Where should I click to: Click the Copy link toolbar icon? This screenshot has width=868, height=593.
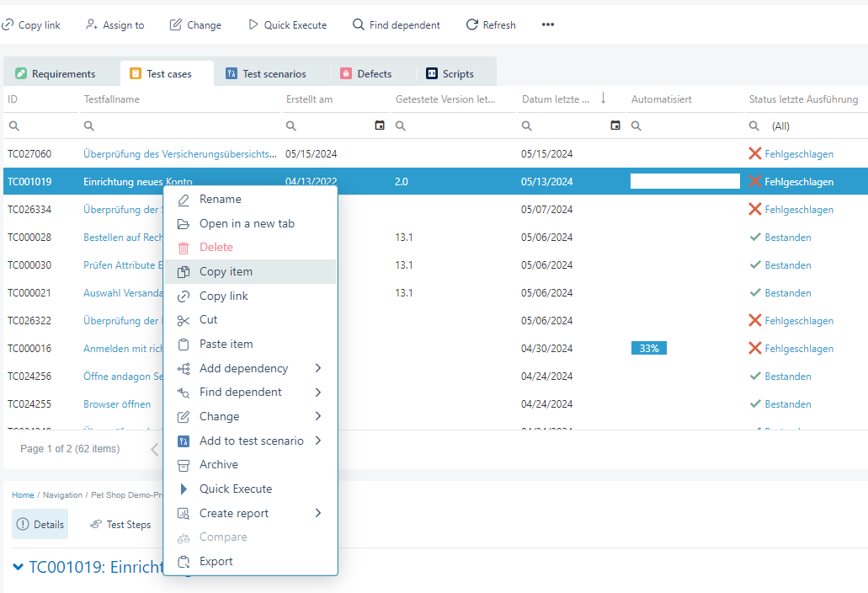[x=8, y=25]
